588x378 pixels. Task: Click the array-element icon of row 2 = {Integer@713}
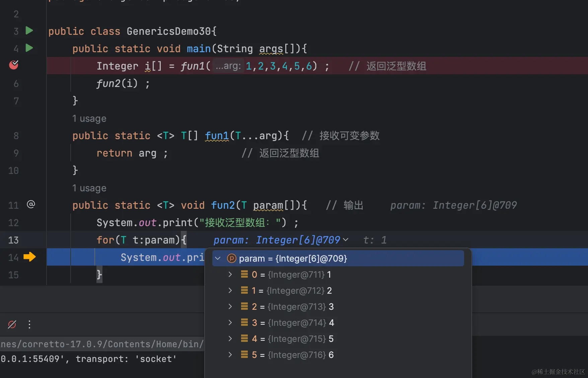tap(244, 306)
